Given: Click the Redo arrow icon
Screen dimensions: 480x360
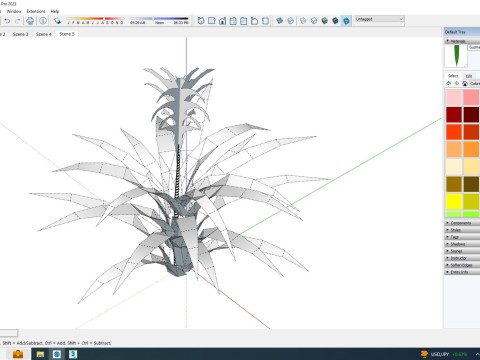Looking at the screenshot, I should (x=18, y=21).
